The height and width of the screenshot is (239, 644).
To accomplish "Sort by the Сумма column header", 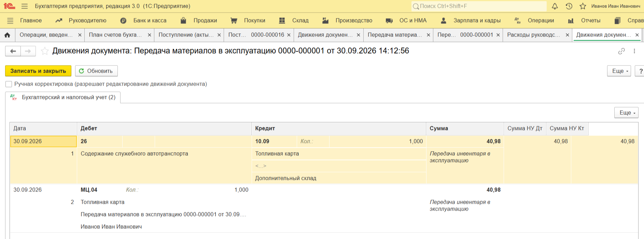I will 465,128.
